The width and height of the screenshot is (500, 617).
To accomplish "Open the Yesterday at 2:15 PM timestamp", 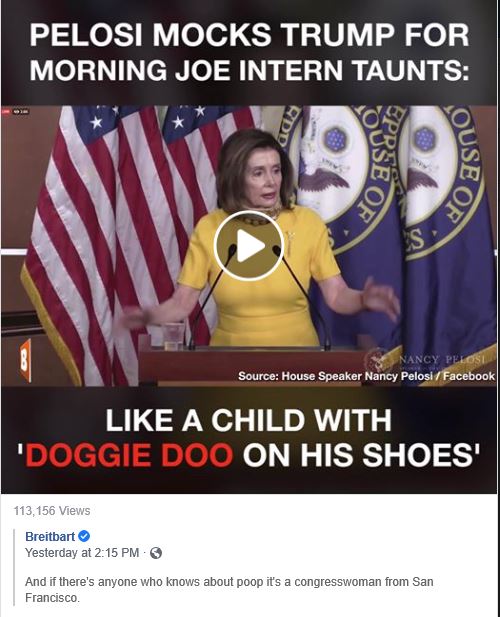I will click(x=82, y=553).
